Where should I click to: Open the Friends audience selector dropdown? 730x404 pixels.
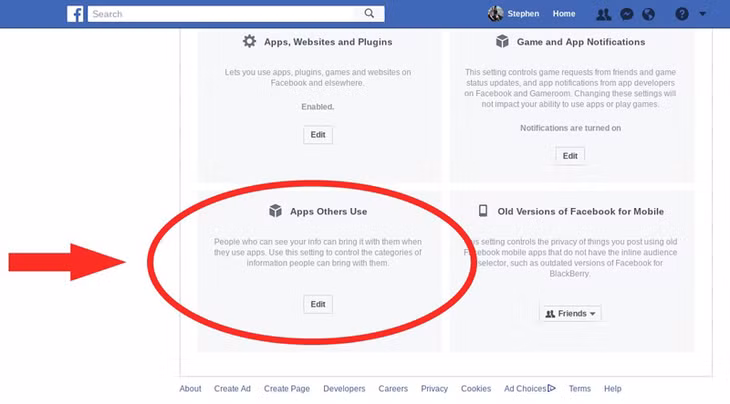point(570,314)
